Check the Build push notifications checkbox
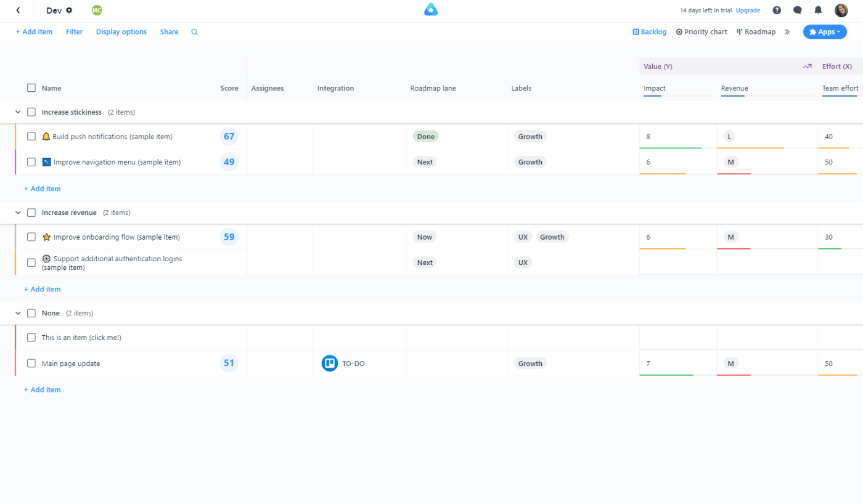 point(31,137)
